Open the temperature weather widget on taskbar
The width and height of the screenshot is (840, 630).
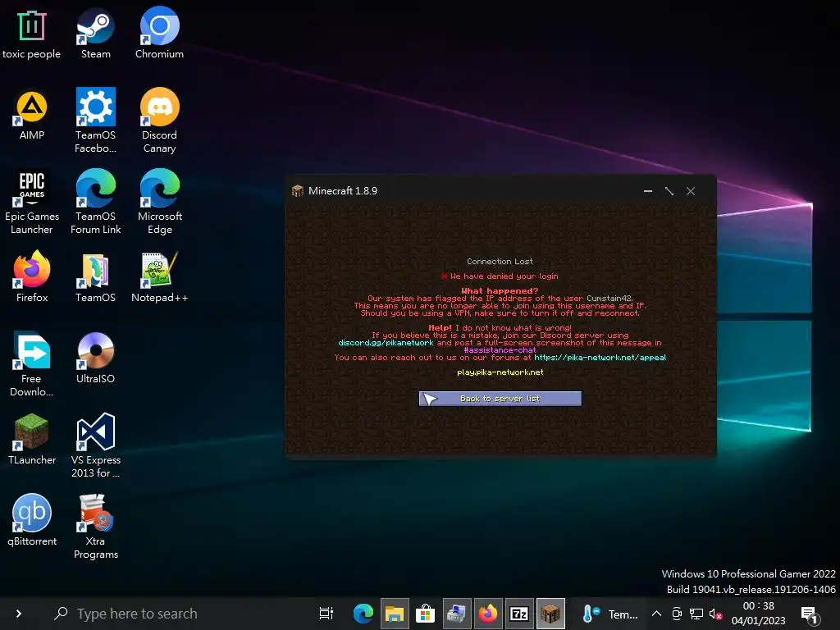pyautogui.click(x=609, y=614)
